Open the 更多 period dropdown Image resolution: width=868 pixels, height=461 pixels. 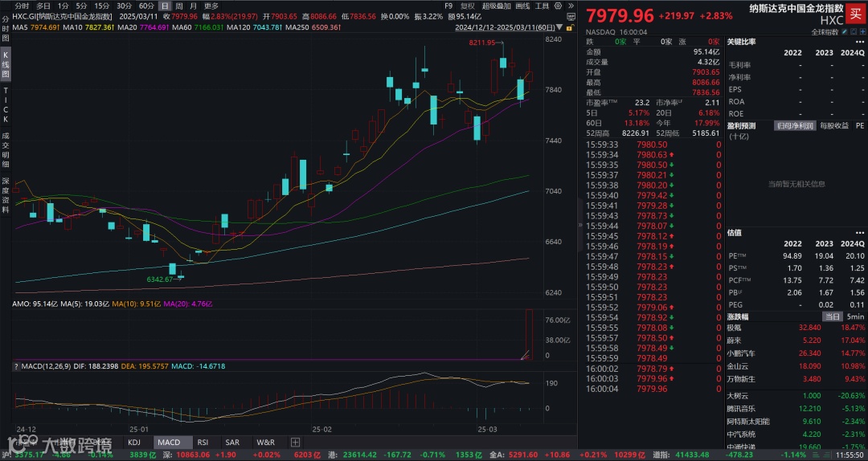pyautogui.click(x=211, y=6)
